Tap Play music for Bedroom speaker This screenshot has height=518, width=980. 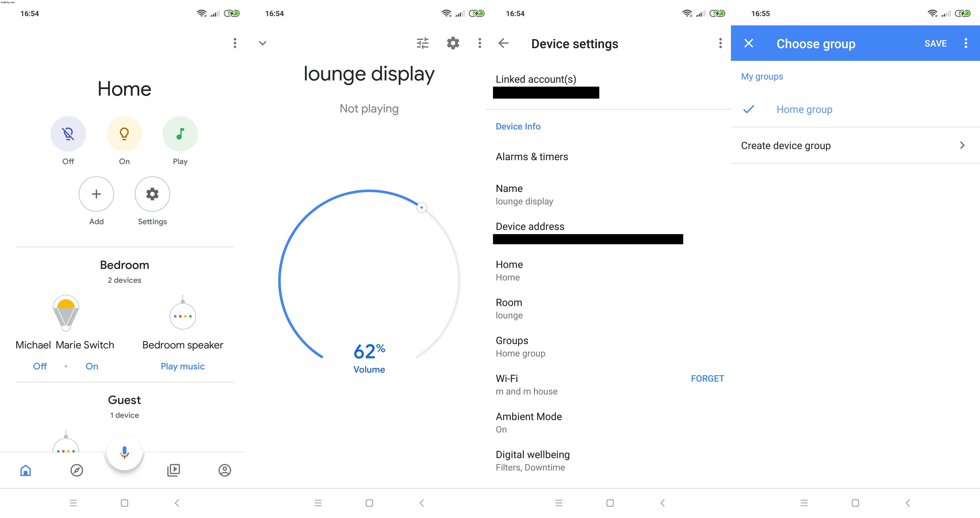183,366
